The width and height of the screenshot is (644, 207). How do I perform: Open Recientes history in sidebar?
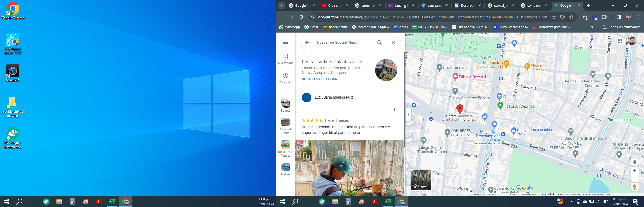click(x=286, y=78)
